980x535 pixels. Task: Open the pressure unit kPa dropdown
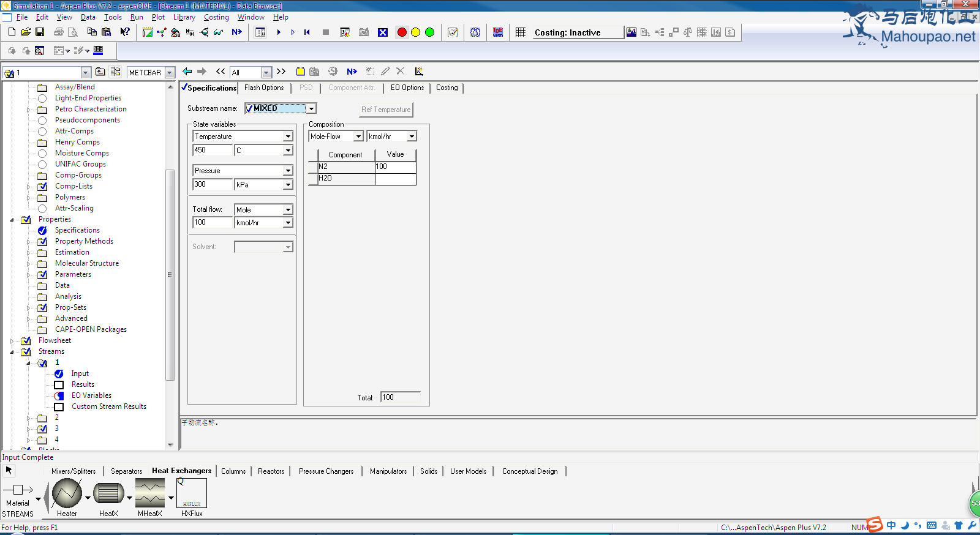288,185
